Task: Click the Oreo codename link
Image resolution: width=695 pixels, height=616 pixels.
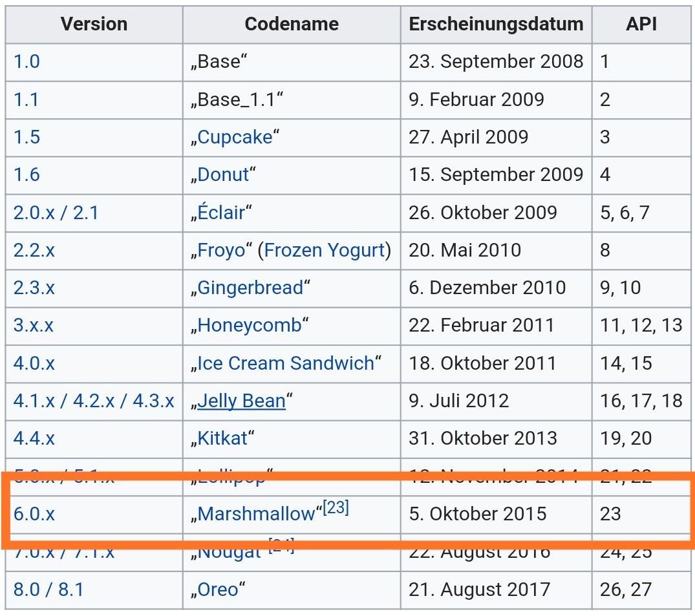Action: 218,590
